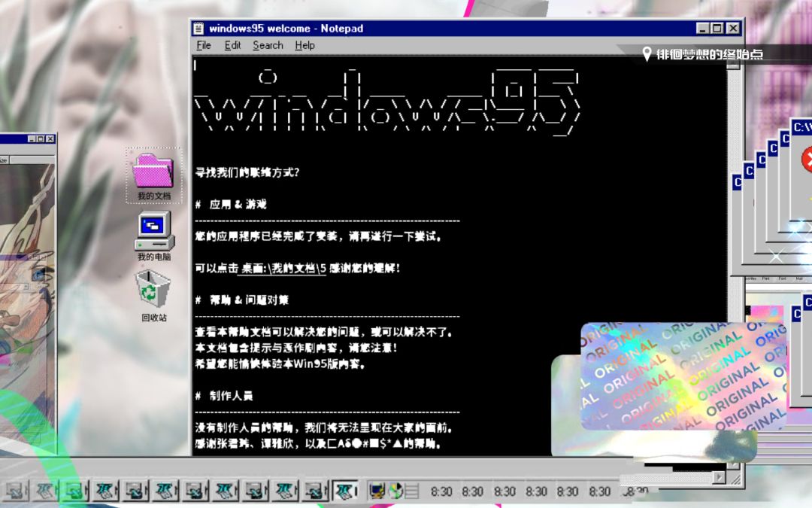Maximize the windows95 welcome Notepad window
Image resolution: width=812 pixels, height=508 pixels.
717,29
